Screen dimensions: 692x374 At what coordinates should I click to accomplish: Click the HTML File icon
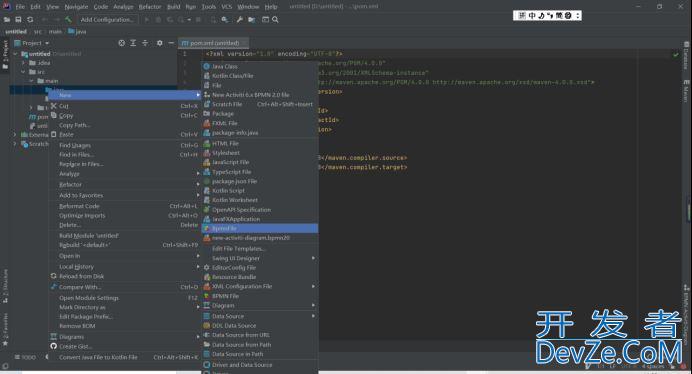pyautogui.click(x=207, y=144)
